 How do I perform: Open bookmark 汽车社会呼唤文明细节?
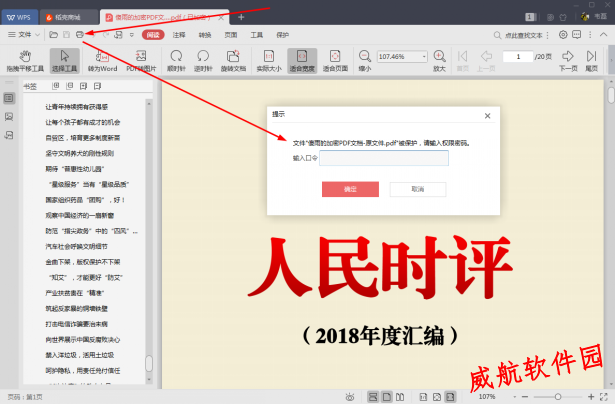tap(76, 246)
